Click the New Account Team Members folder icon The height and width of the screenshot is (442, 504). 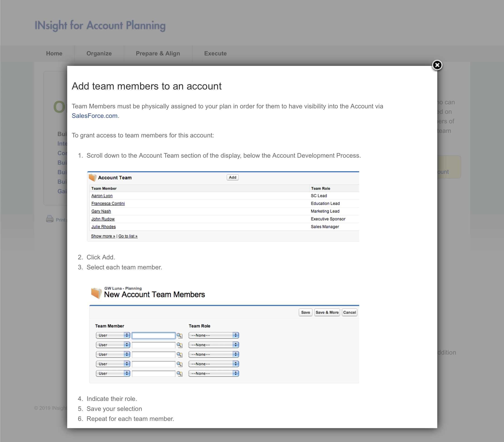pyautogui.click(x=96, y=293)
